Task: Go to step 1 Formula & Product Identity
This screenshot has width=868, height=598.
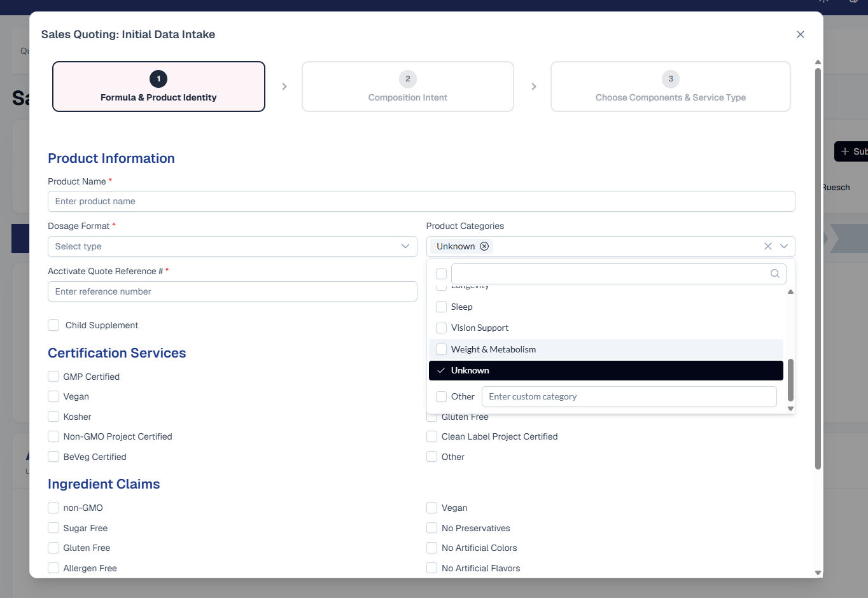Action: coord(158,87)
